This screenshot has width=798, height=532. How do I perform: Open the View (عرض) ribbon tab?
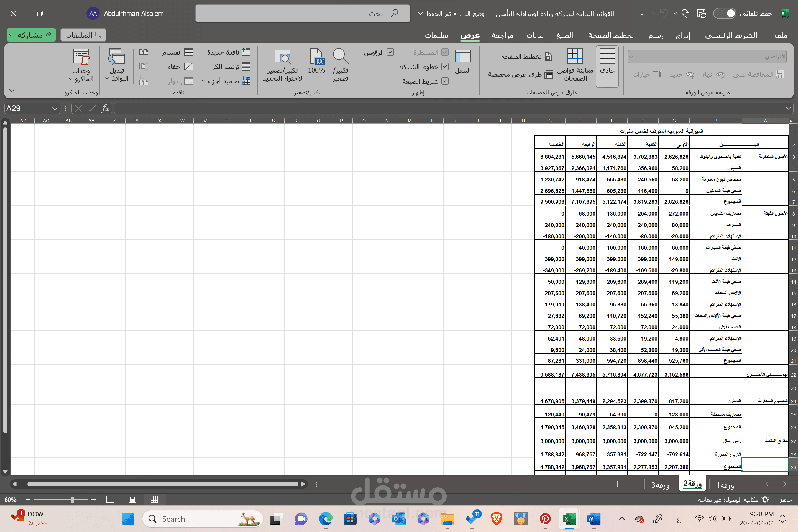pos(470,35)
